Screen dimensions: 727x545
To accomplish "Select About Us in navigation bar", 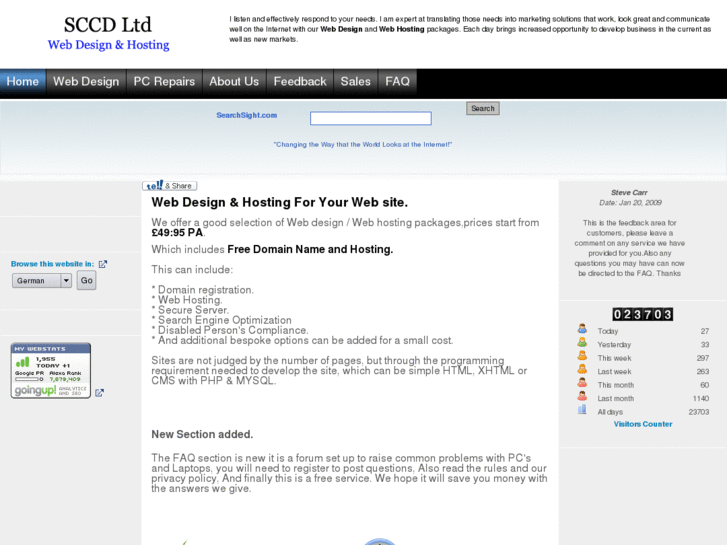I will [234, 82].
